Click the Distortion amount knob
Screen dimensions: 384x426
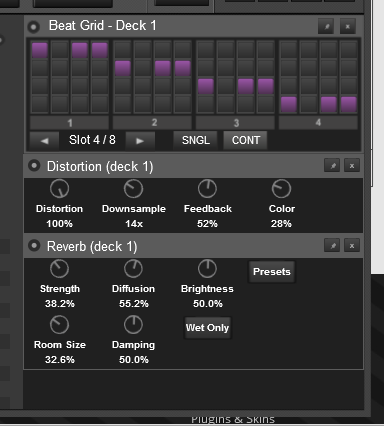point(59,189)
